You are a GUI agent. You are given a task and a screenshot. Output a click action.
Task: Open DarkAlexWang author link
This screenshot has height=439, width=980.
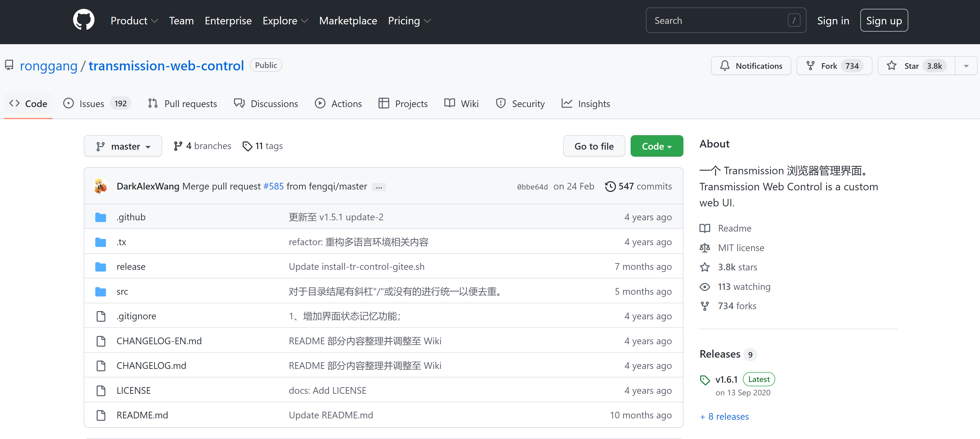click(147, 186)
